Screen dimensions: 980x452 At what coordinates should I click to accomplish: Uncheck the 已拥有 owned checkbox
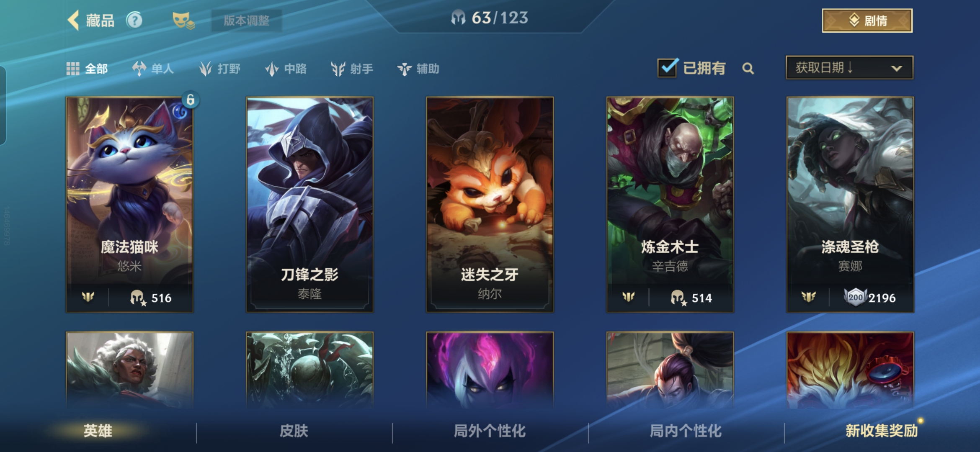[668, 67]
